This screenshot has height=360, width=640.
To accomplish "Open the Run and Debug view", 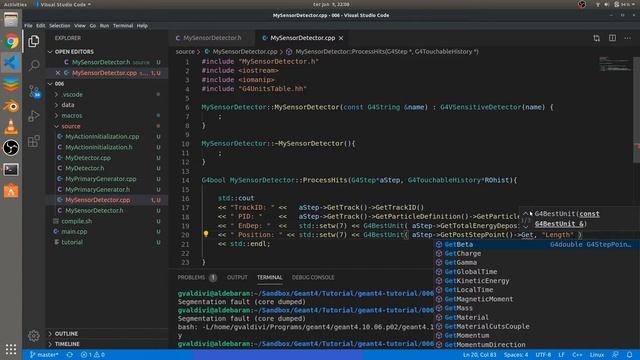I will [x=34, y=116].
